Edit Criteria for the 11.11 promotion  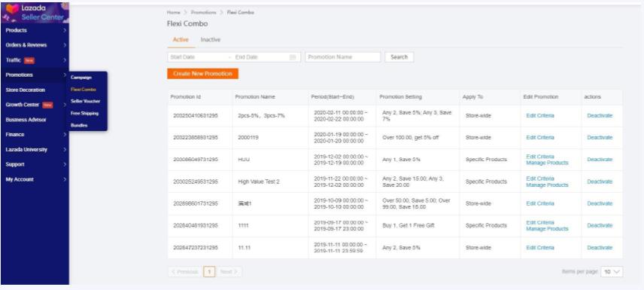point(540,248)
